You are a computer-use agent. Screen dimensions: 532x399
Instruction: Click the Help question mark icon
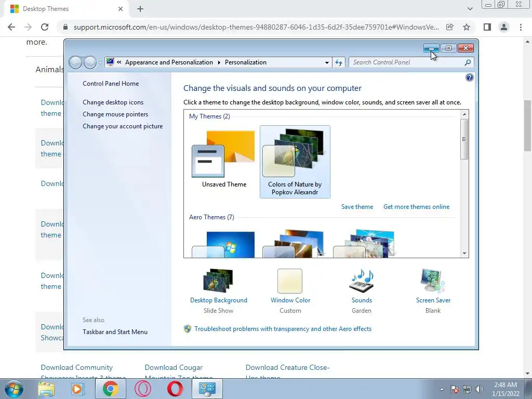(x=469, y=78)
